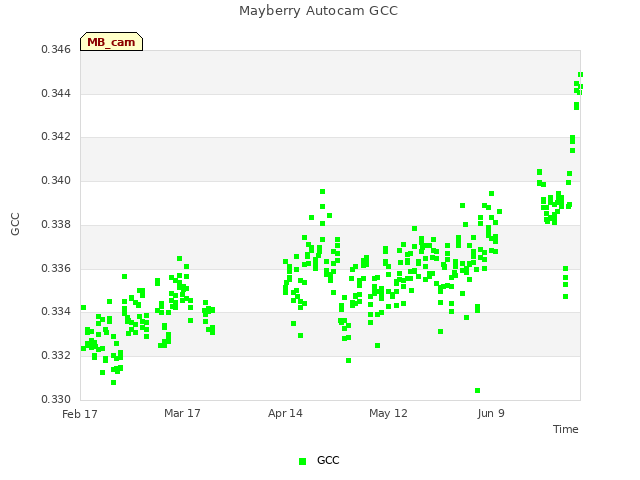Click the 0.338 y-axis value
Viewport: 640px width, 480px height.
(x=56, y=224)
